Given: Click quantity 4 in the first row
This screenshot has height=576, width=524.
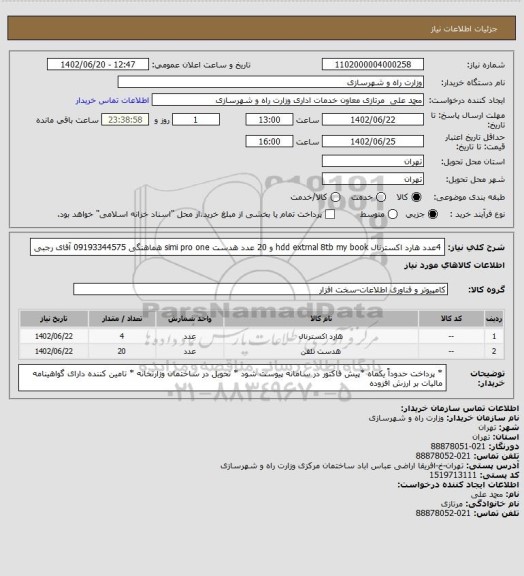Looking at the screenshot, I should point(122,336).
